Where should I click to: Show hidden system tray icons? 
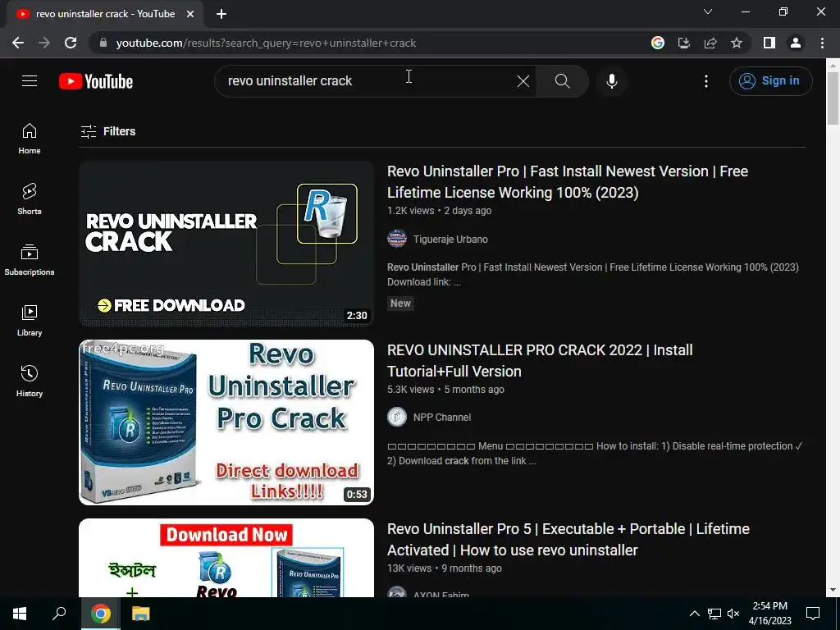pyautogui.click(x=694, y=614)
